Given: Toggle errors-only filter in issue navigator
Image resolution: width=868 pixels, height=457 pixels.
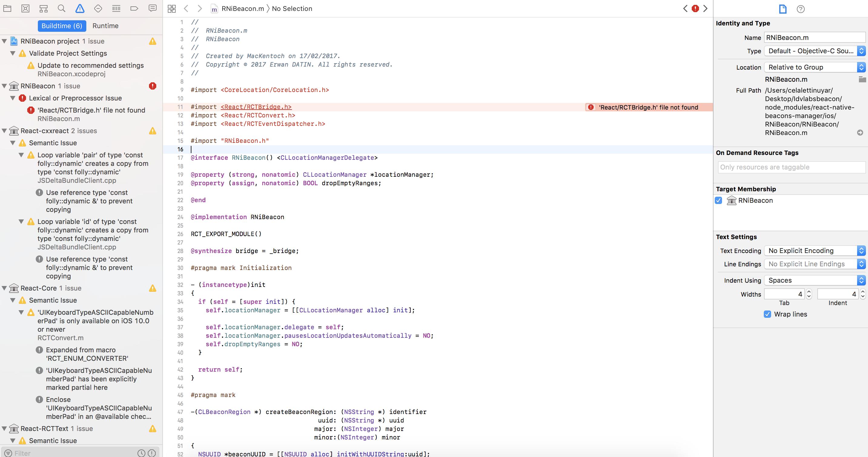Looking at the screenshot, I should tap(152, 453).
